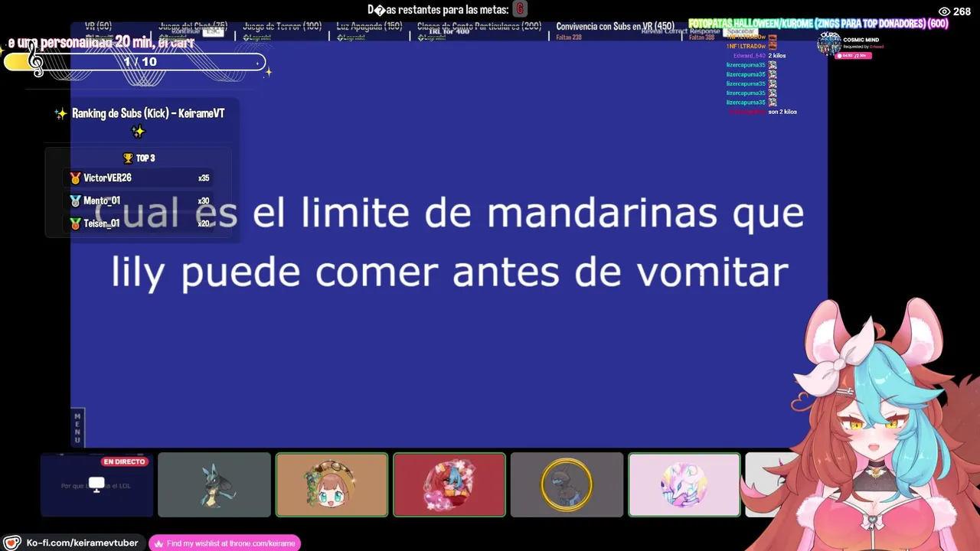Click the VR (50) goal label
Image resolution: width=980 pixels, height=551 pixels.
point(98,26)
